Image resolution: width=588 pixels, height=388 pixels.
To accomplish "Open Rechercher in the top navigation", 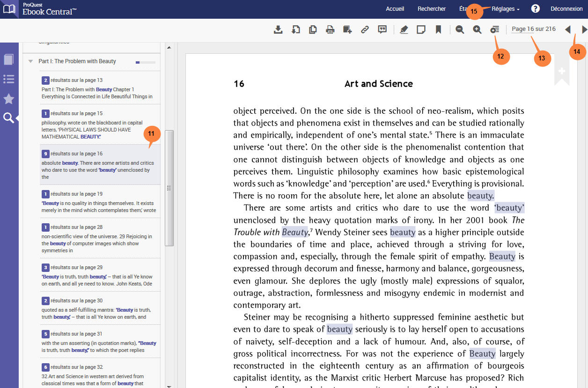I will 432,9.
